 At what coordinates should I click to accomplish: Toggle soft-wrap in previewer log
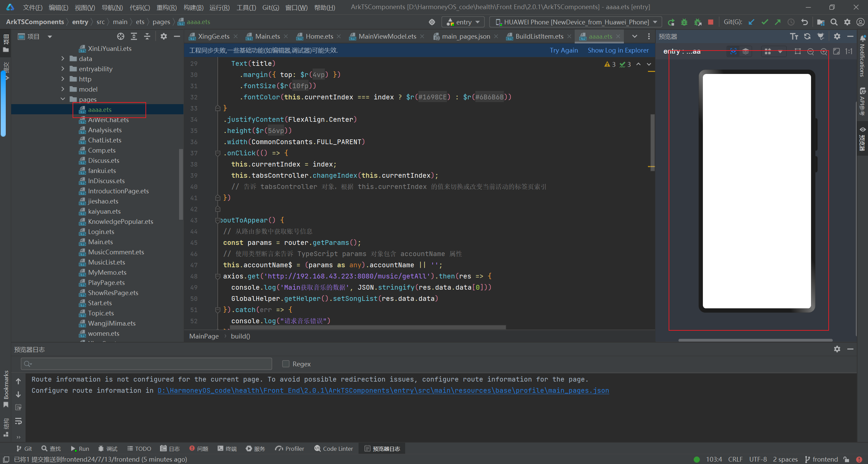(18, 421)
